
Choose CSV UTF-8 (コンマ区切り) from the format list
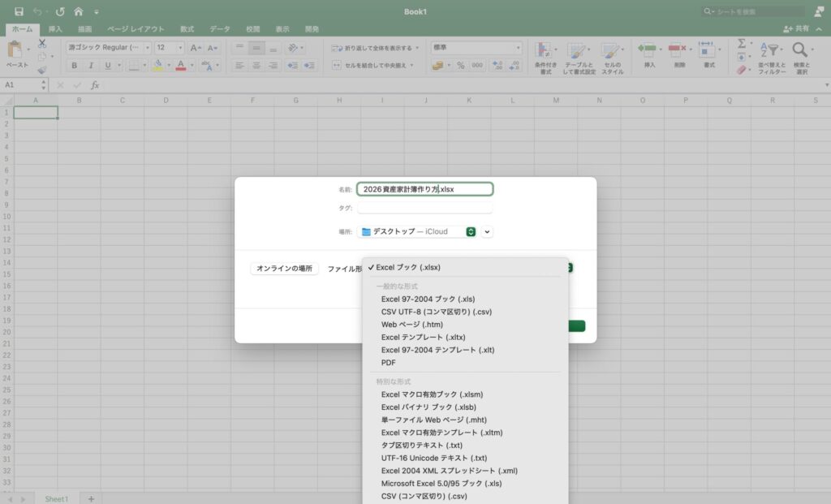point(436,312)
